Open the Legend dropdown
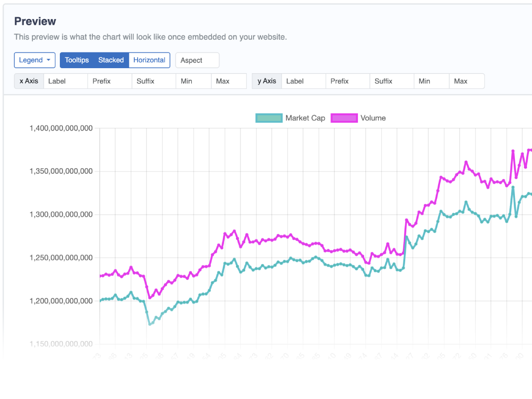The height and width of the screenshot is (399, 532). [x=35, y=60]
